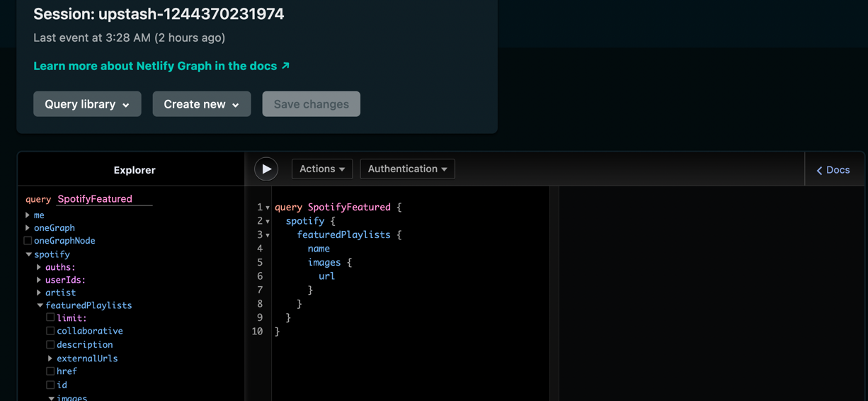
Task: Enable the limit argument checkbox
Action: (x=50, y=318)
